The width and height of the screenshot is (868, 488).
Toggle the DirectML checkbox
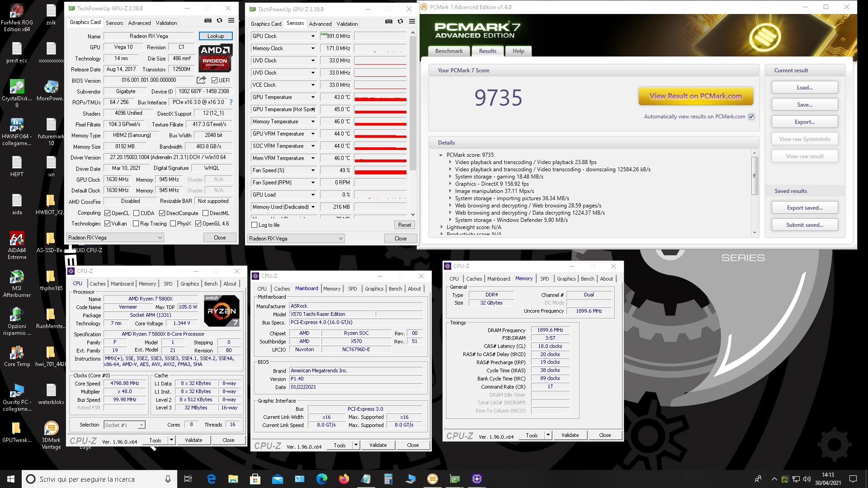coord(205,213)
